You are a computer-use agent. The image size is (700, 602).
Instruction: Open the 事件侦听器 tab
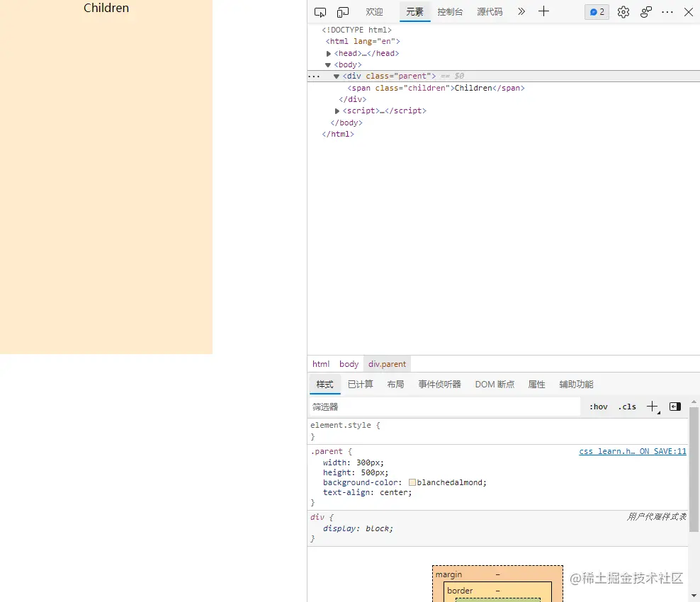coord(439,385)
